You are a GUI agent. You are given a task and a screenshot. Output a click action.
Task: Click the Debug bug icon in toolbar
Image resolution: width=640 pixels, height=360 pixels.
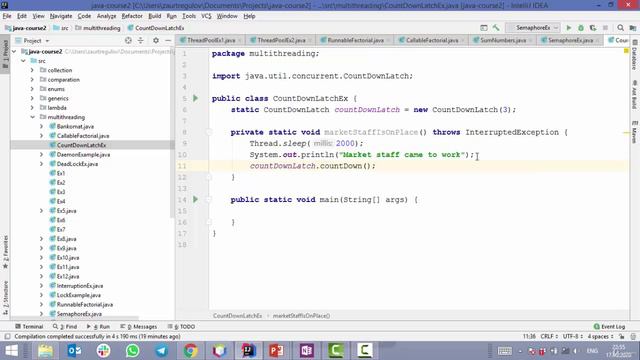(x=581, y=28)
